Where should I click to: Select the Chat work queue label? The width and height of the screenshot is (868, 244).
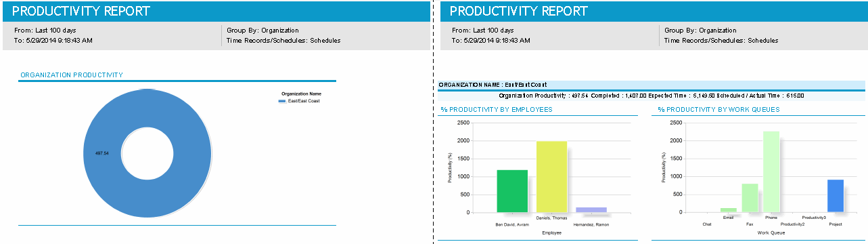[707, 224]
